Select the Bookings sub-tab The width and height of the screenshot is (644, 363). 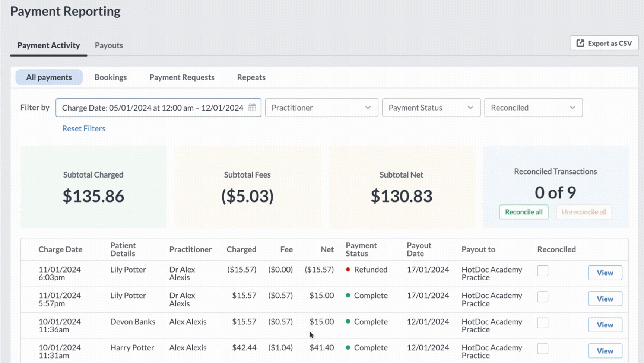point(111,77)
